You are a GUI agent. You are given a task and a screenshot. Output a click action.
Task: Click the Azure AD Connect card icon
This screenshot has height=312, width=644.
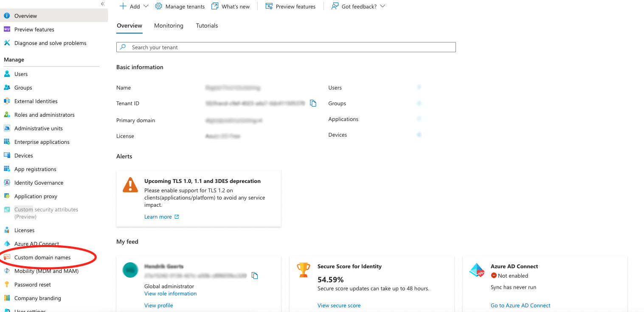point(477,270)
